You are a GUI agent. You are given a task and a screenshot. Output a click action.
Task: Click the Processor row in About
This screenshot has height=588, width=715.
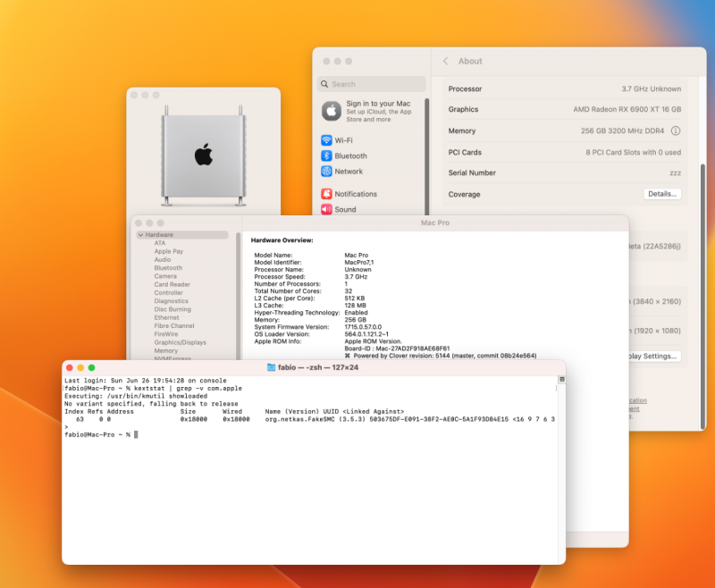[565, 88]
